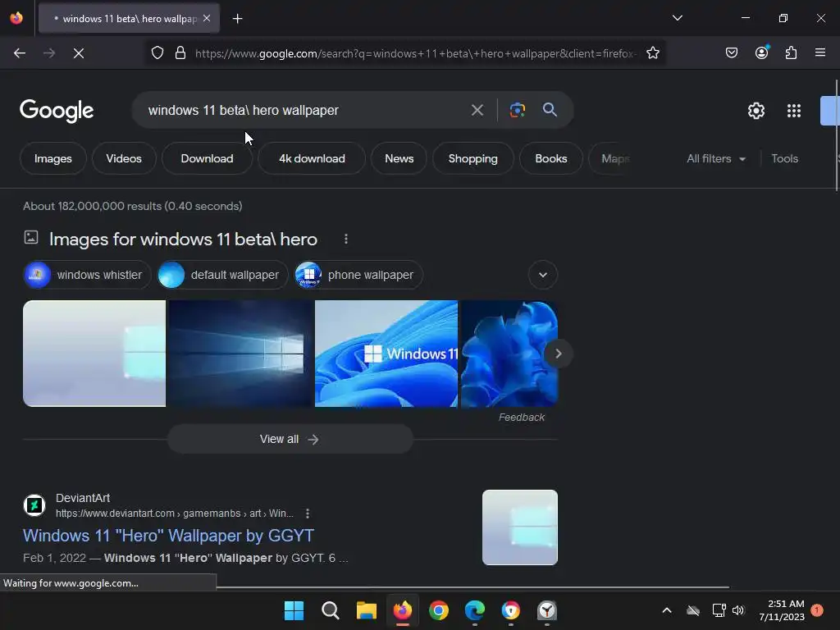Switch to the Shopping filter

[473, 158]
